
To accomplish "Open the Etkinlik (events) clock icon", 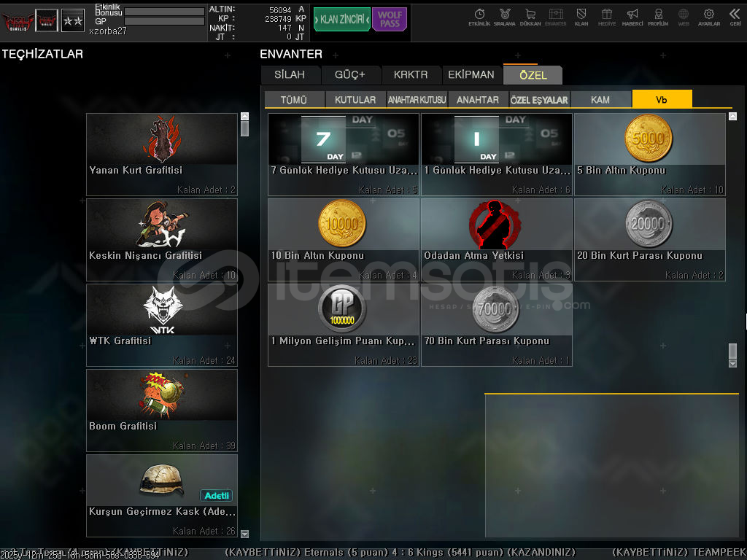I will pos(479,17).
